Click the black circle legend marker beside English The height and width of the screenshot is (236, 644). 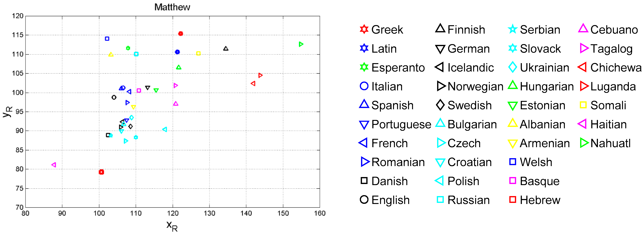click(x=364, y=199)
